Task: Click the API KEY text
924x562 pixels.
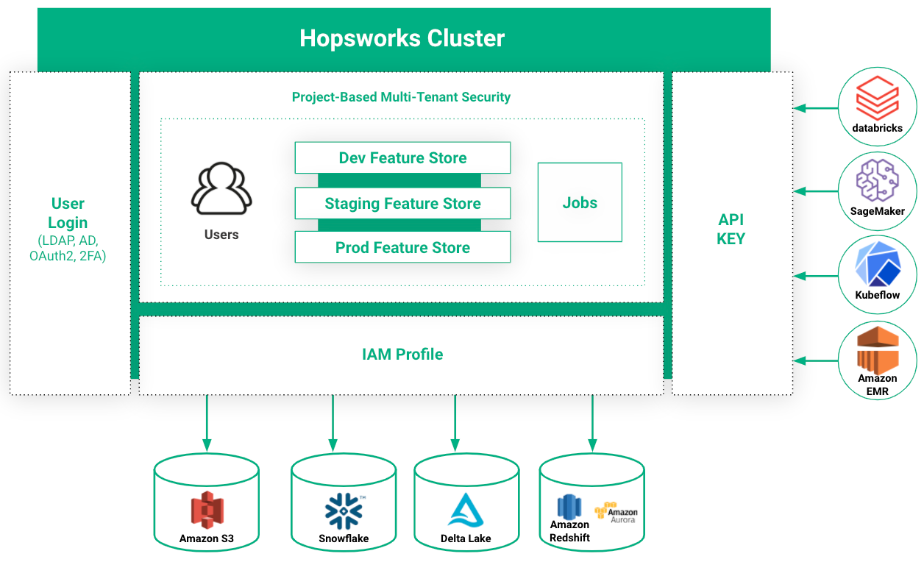Action: tap(731, 230)
